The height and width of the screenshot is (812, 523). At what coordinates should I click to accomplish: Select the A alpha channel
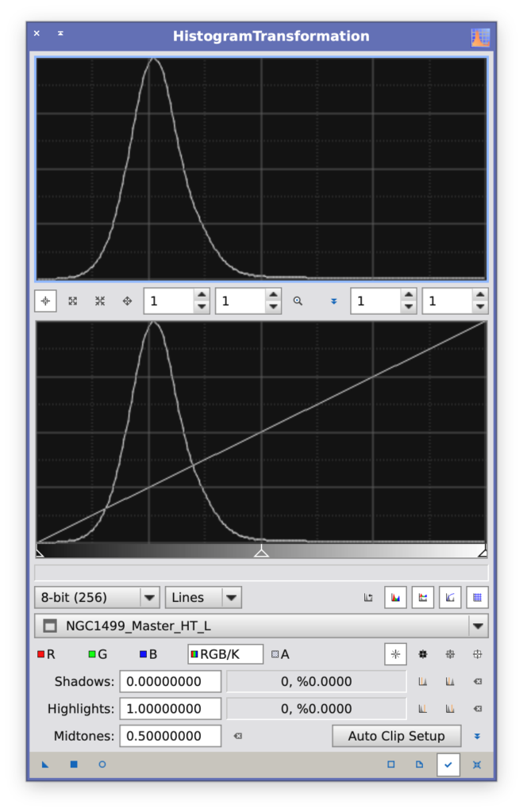pos(280,654)
